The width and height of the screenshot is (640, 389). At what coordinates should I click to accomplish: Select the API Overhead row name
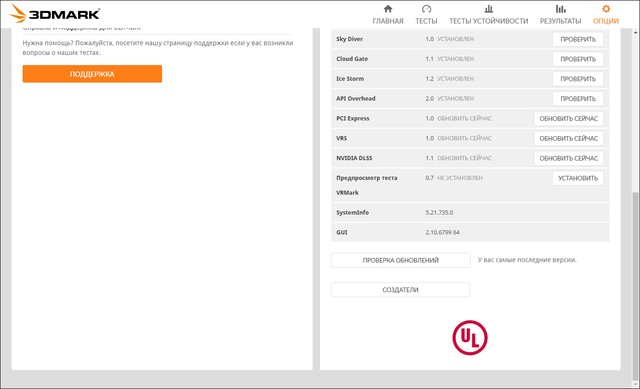356,98
